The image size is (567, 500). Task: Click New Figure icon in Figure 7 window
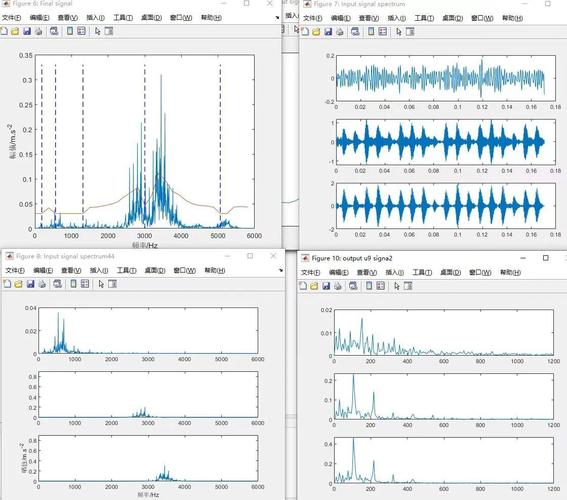(305, 32)
